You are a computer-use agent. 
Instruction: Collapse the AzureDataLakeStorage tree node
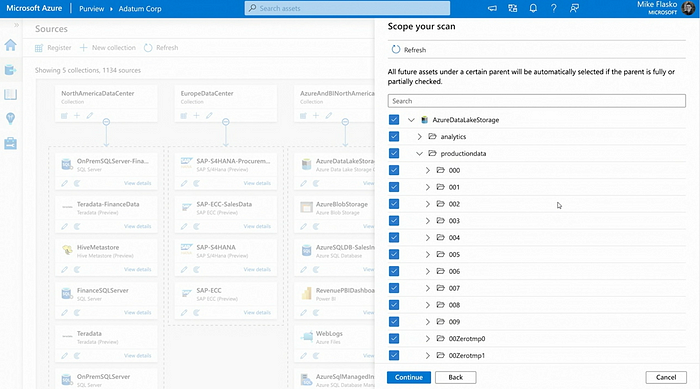(411, 120)
